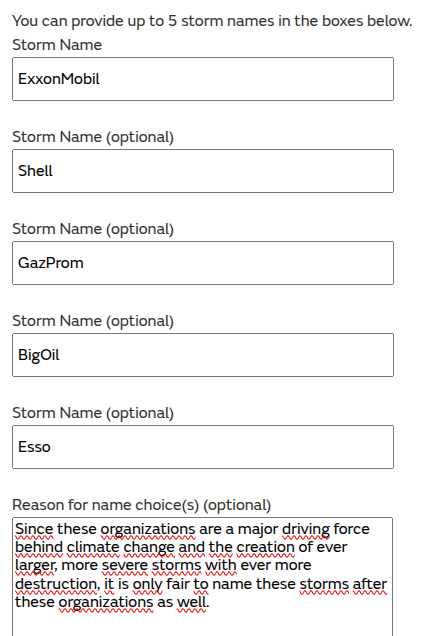Place cursor on the word Since in reason text
Image resolution: width=422 pixels, height=636 pixels.
coord(34,529)
